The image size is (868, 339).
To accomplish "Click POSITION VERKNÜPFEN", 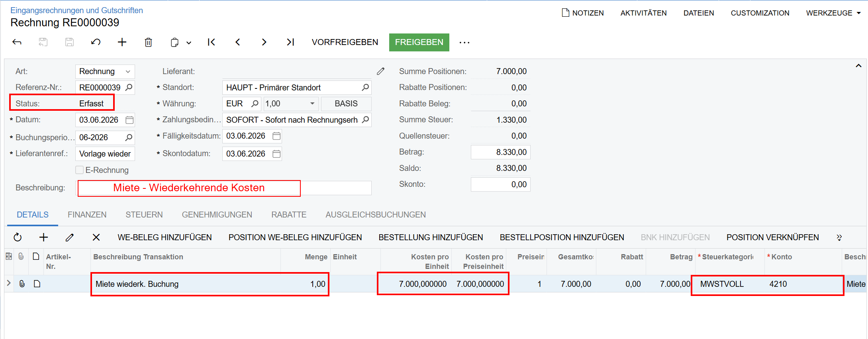I will [x=772, y=237].
